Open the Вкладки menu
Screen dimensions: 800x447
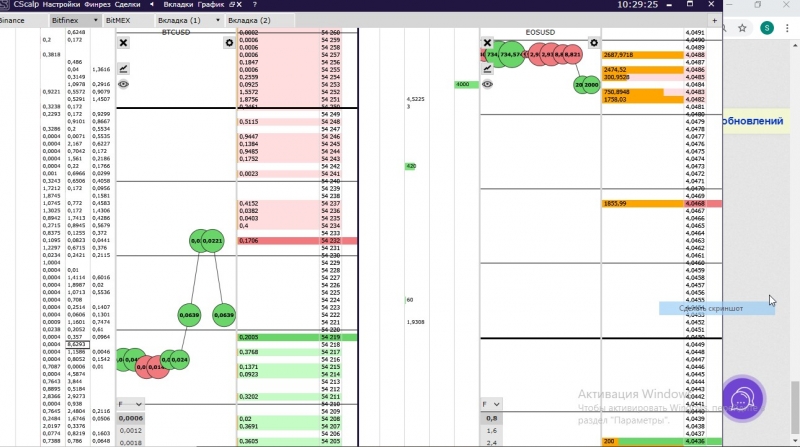click(178, 5)
